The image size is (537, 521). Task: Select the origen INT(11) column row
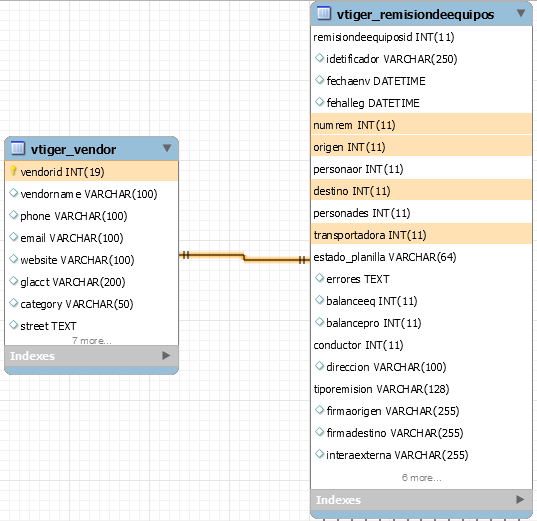[421, 147]
